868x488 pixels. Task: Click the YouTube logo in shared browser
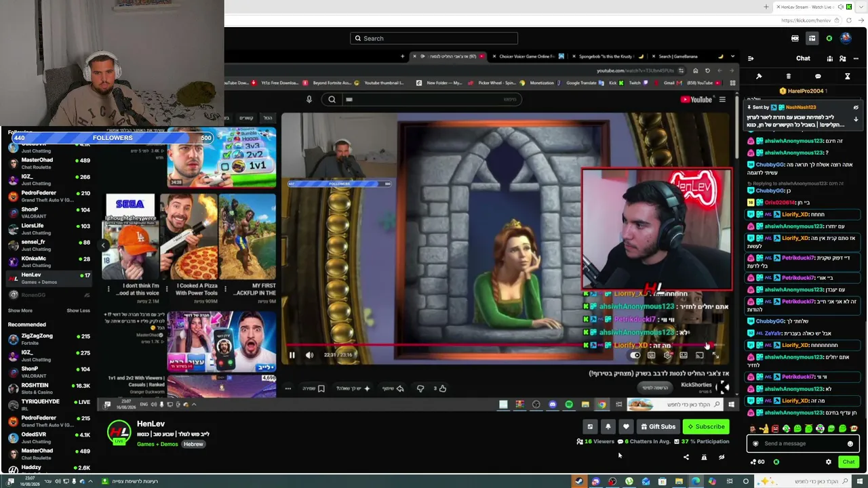tap(696, 100)
